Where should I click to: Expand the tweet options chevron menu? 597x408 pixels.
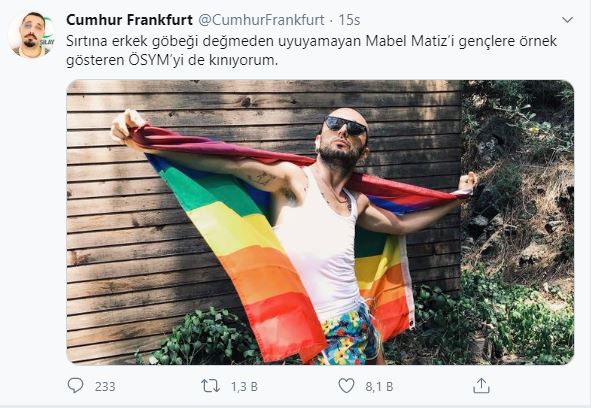(567, 20)
